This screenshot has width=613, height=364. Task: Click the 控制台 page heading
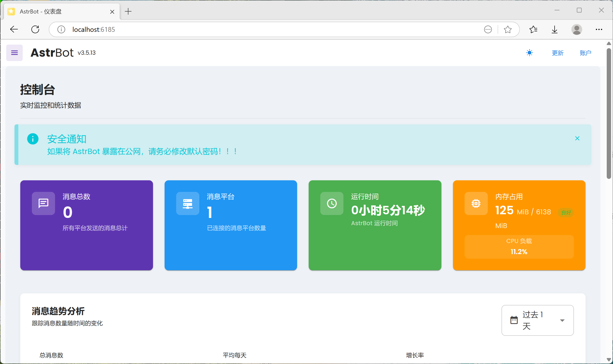pos(37,89)
